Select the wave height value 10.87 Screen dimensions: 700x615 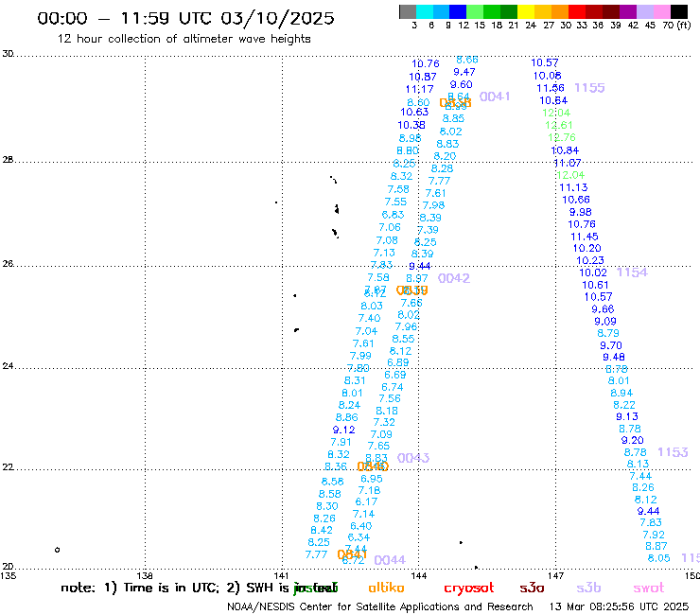click(422, 77)
